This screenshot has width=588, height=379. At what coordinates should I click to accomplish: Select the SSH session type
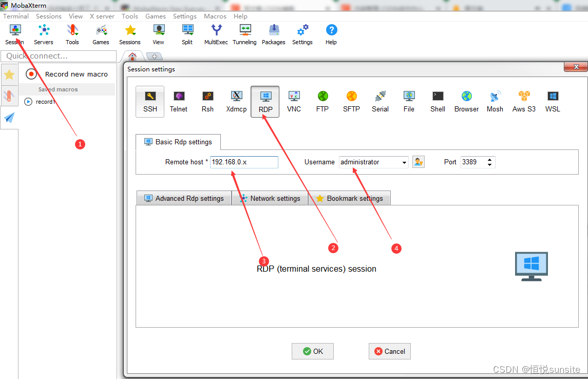(149, 101)
